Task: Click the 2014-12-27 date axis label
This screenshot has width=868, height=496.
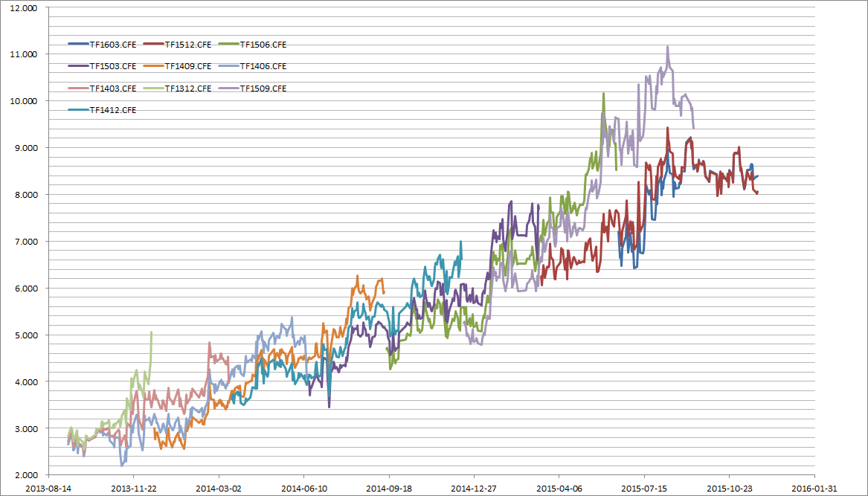Action: pyautogui.click(x=474, y=489)
